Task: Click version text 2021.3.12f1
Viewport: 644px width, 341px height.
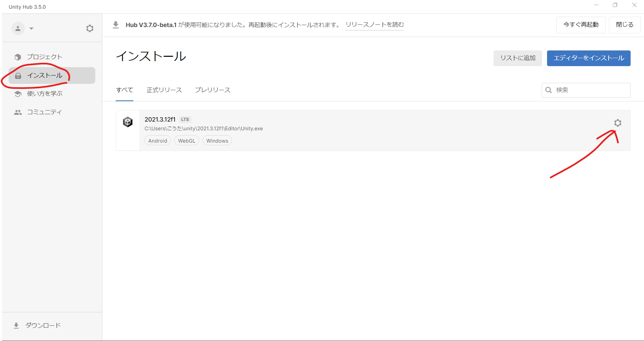Action: tap(160, 120)
